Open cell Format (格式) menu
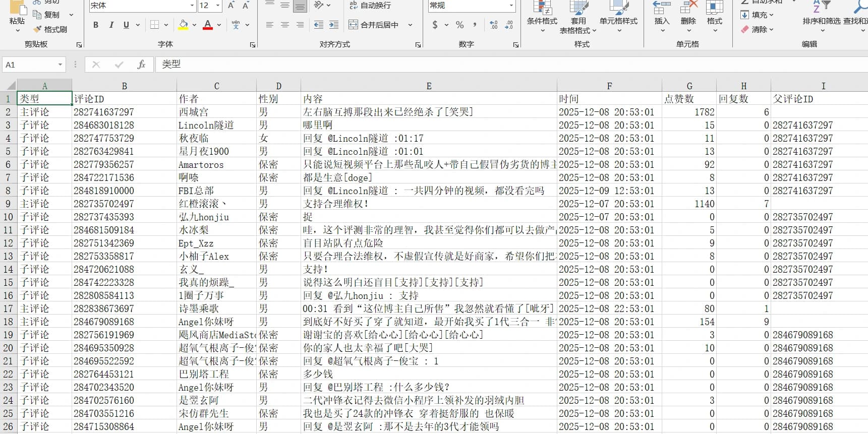The height and width of the screenshot is (434, 868). 715,17
